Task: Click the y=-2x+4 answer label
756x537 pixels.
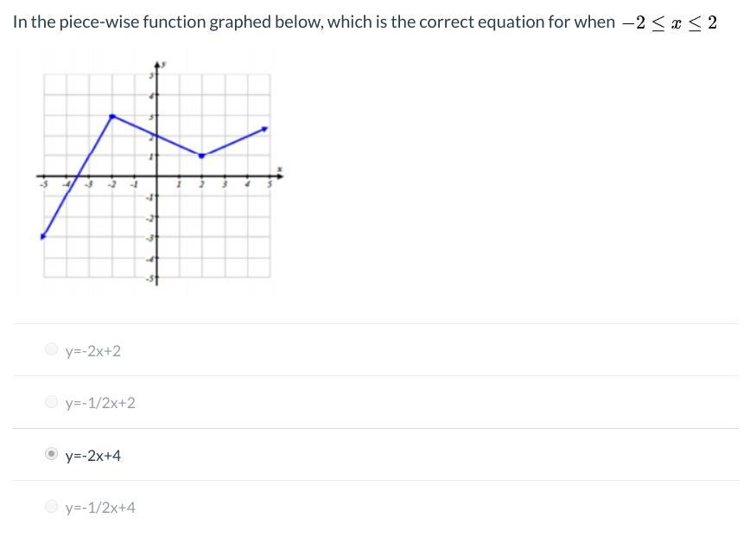Action: point(93,456)
